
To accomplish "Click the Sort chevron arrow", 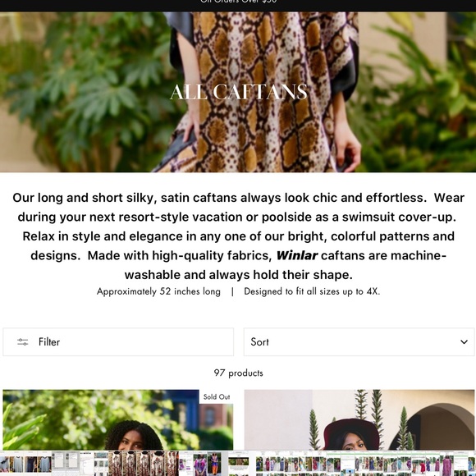I will point(464,342).
